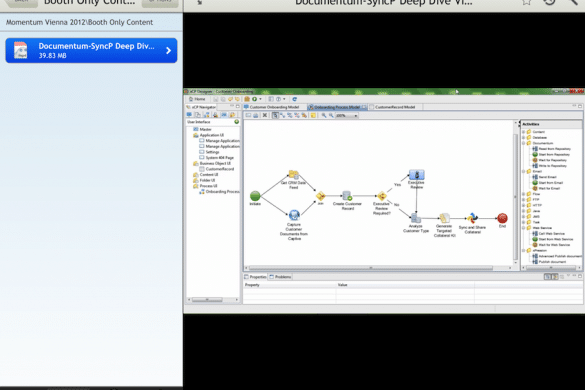This screenshot has height=390, width=585.
Task: Open the Documentum-SyncP Deep Dive file
Action: (91, 50)
